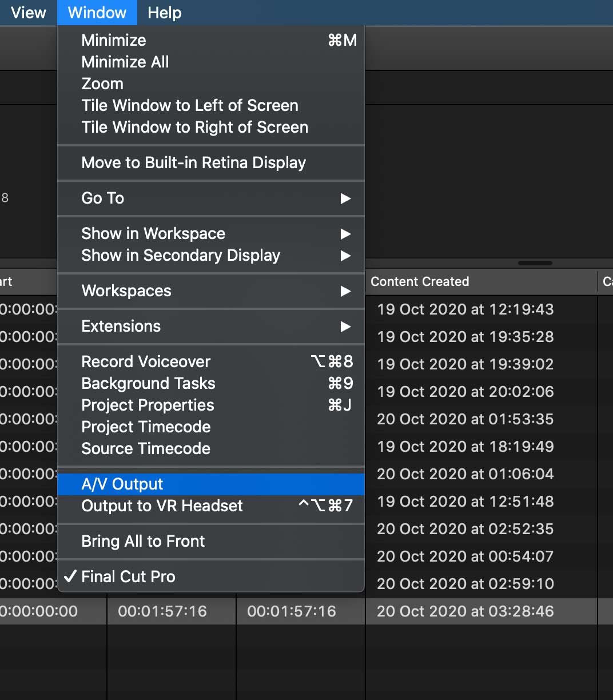This screenshot has width=613, height=700.
Task: Select row created 20 Oct 2020 at 01:53:35
Action: [x=465, y=419]
